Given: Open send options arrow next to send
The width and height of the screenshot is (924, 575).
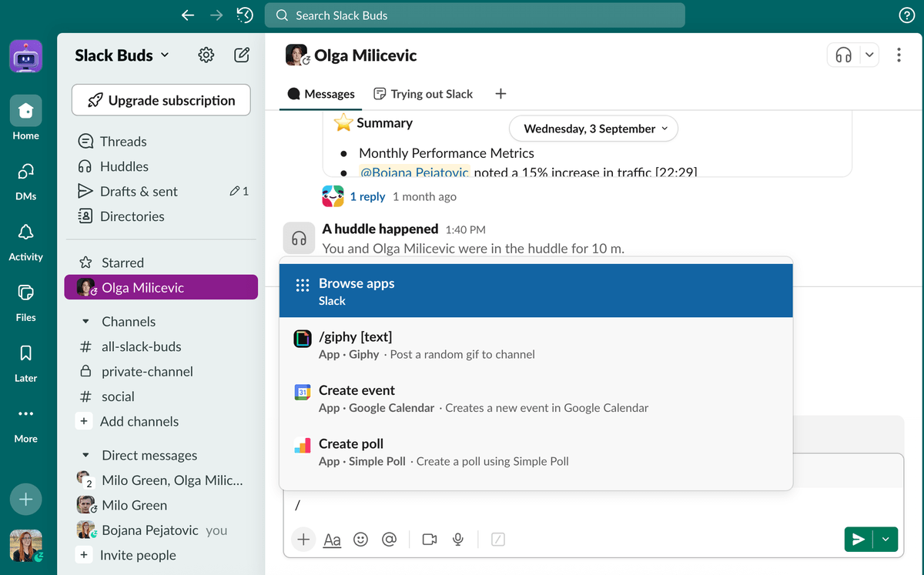Looking at the screenshot, I should (x=885, y=540).
